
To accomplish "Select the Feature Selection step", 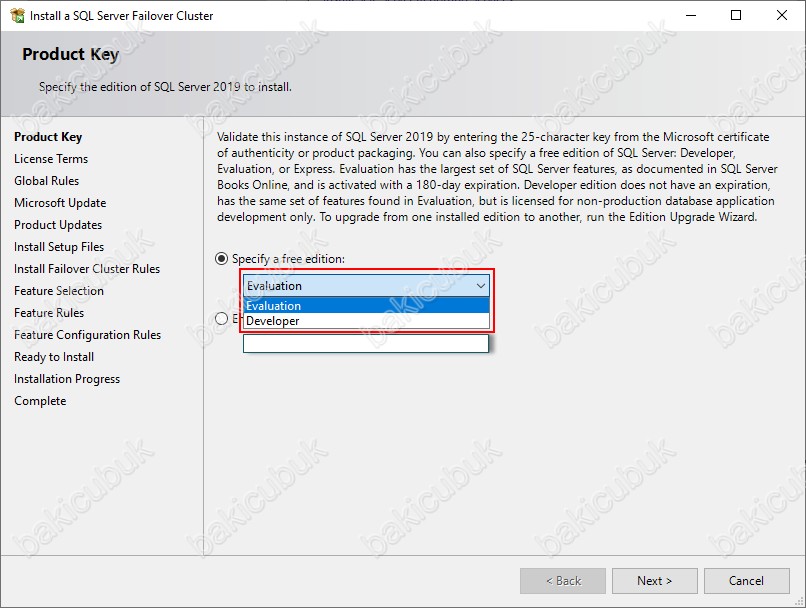I will tap(59, 291).
